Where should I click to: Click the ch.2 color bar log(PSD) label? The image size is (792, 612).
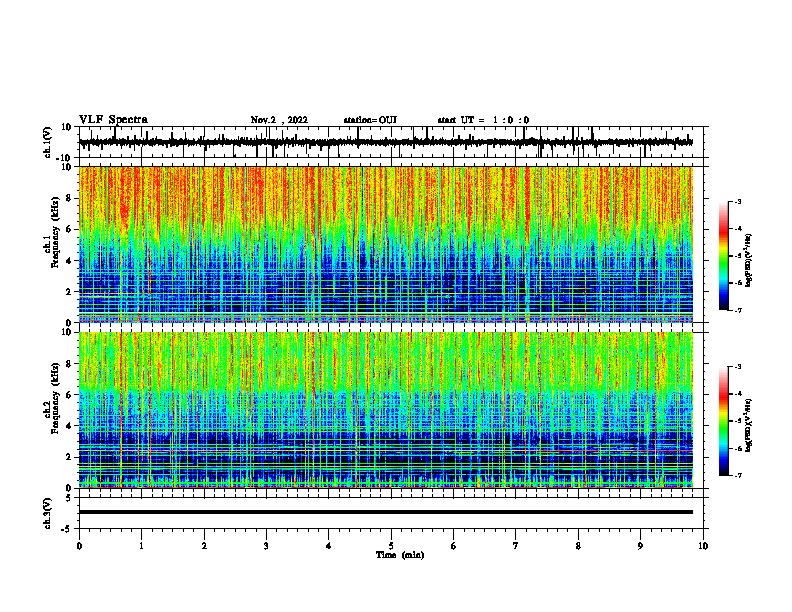tap(749, 425)
